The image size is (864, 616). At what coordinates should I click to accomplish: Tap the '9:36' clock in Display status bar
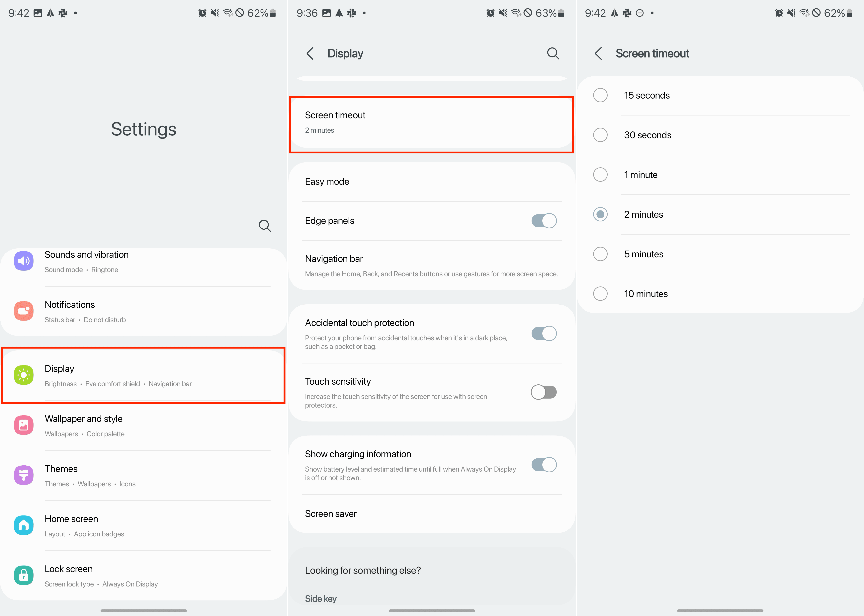click(x=307, y=13)
